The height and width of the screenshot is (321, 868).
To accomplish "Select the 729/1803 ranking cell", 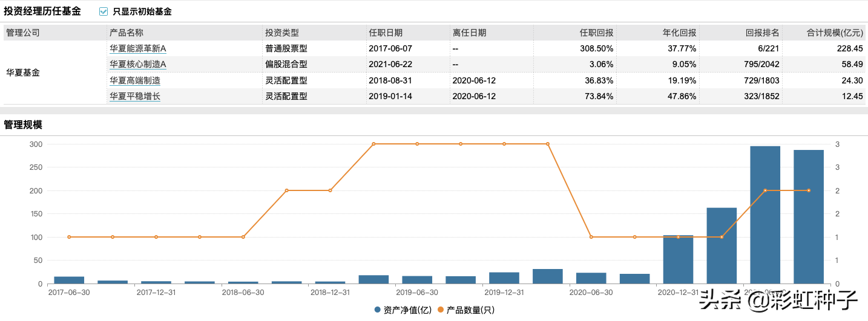I will point(761,80).
